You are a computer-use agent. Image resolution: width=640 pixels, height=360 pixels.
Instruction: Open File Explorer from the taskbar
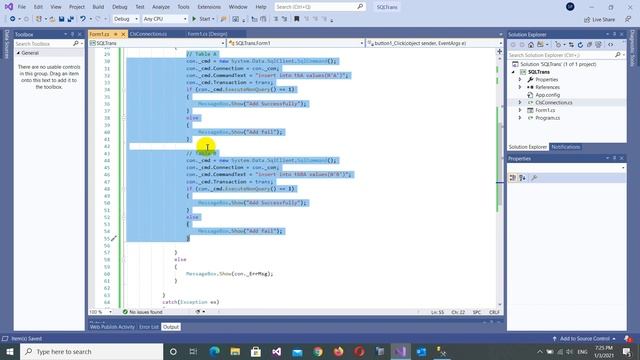235,351
